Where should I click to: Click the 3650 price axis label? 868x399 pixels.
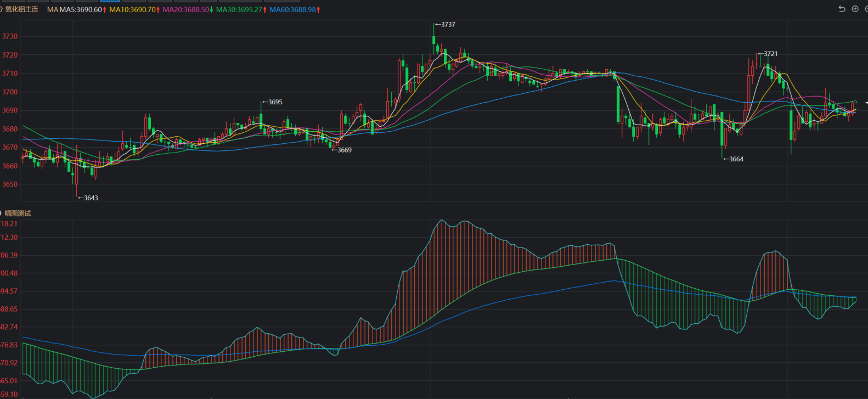(10, 184)
